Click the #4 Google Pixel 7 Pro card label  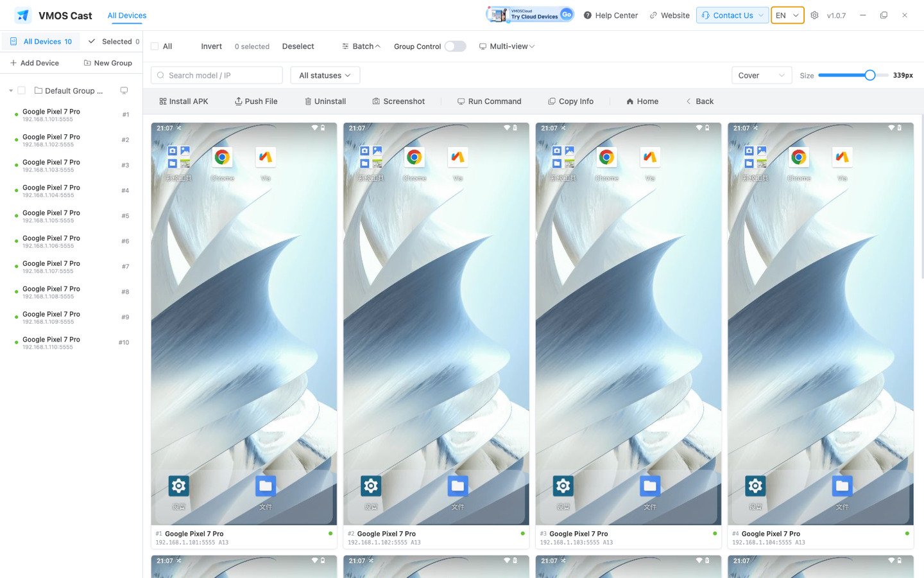coord(766,534)
